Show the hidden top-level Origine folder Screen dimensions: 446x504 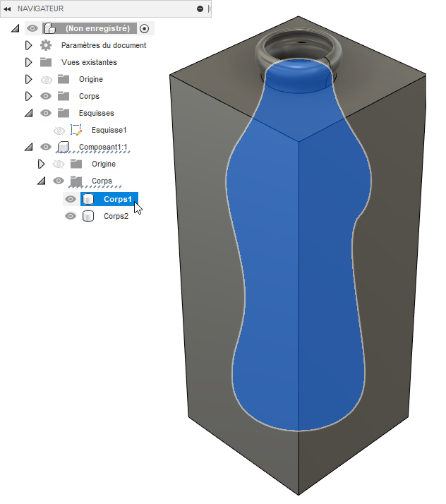(47, 79)
